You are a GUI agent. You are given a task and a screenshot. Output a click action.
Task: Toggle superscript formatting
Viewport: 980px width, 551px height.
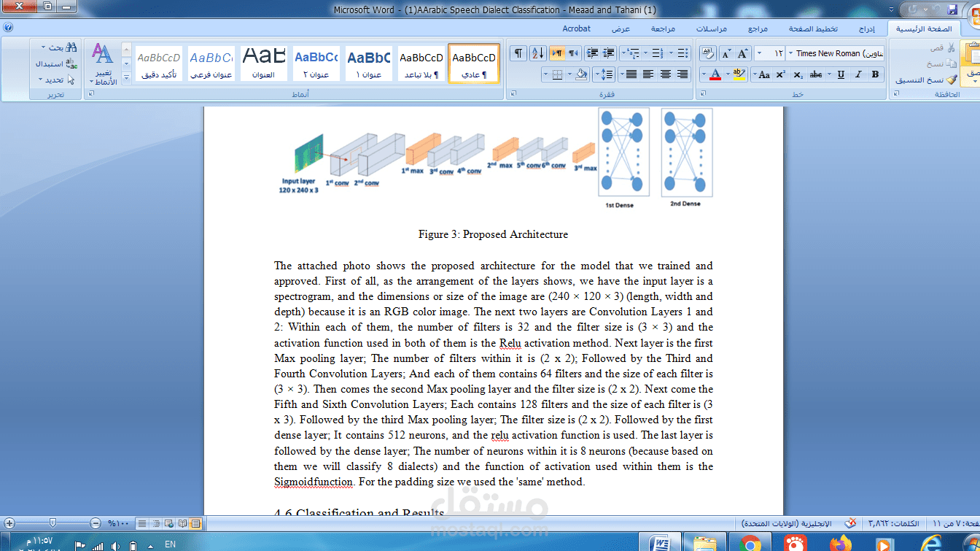[x=780, y=74]
